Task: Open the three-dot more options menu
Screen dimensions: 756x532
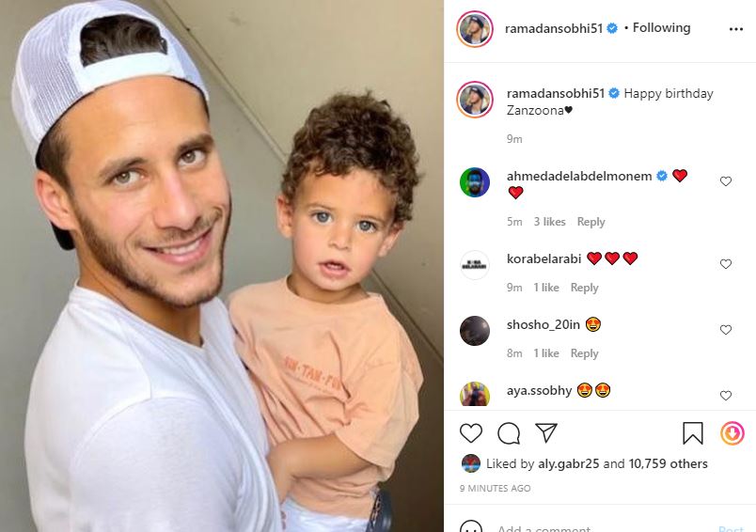Action: [735, 29]
